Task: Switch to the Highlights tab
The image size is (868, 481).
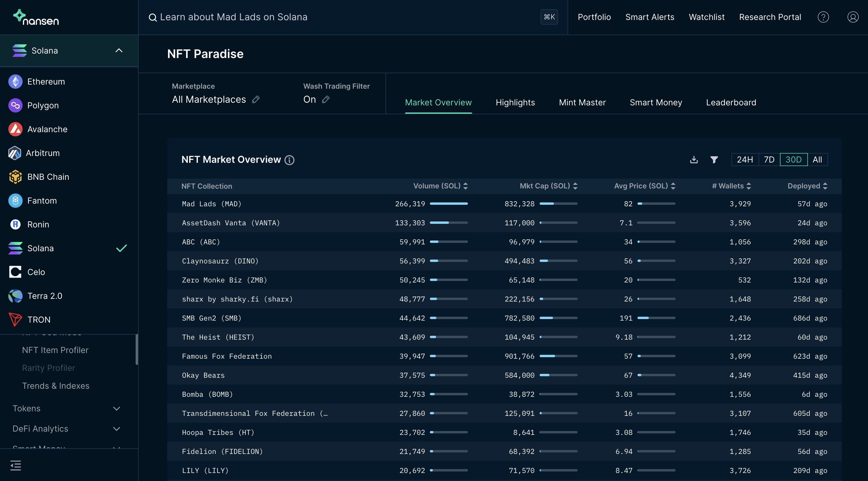Action: 515,102
